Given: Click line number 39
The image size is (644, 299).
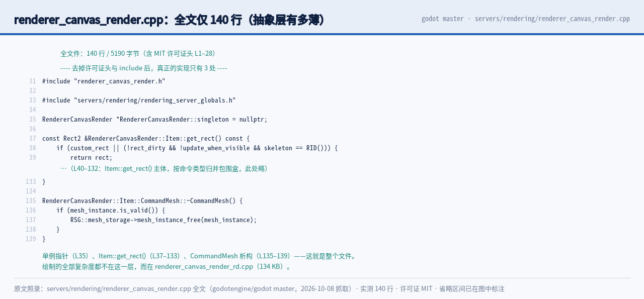Looking at the screenshot, I should pos(32,158).
